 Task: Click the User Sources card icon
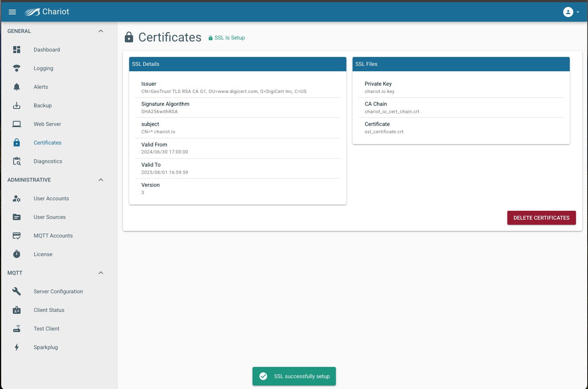[x=17, y=217]
